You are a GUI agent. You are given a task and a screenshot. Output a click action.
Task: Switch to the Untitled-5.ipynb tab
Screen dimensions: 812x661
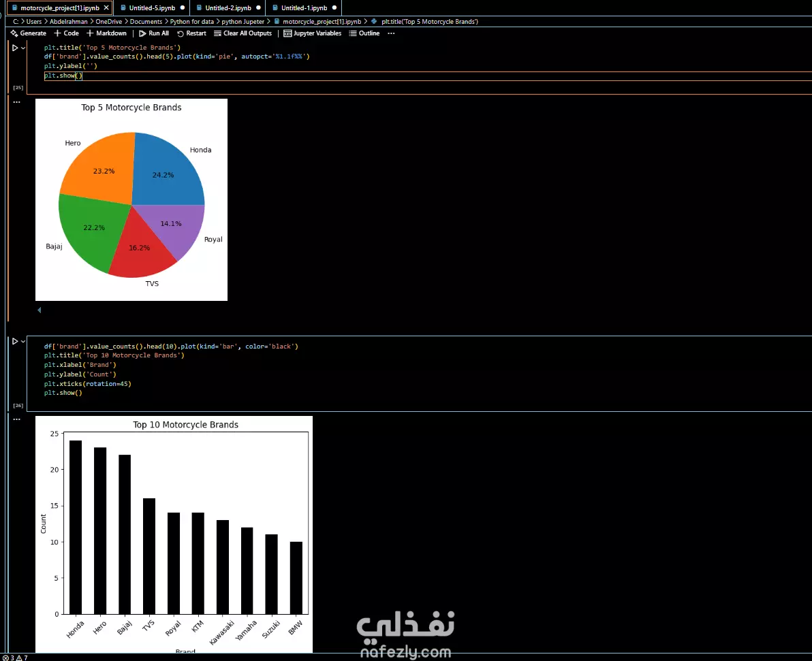[x=152, y=7]
